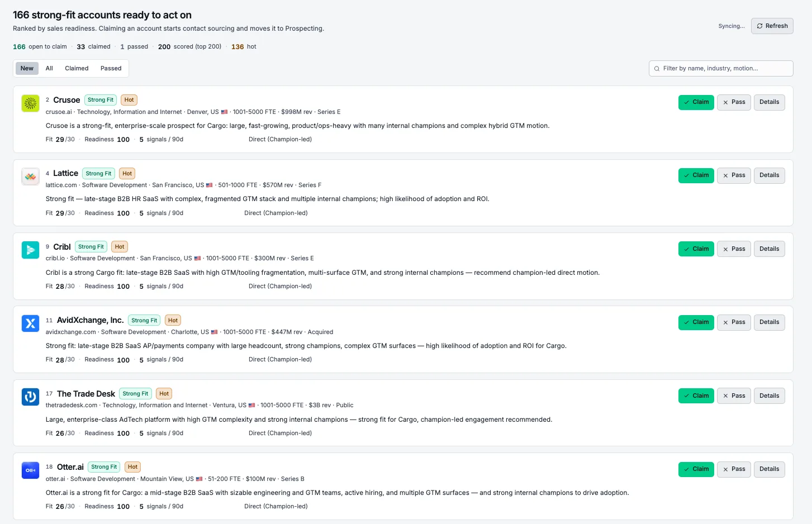Open the Crusoe company logo
812x524 pixels.
pos(30,103)
